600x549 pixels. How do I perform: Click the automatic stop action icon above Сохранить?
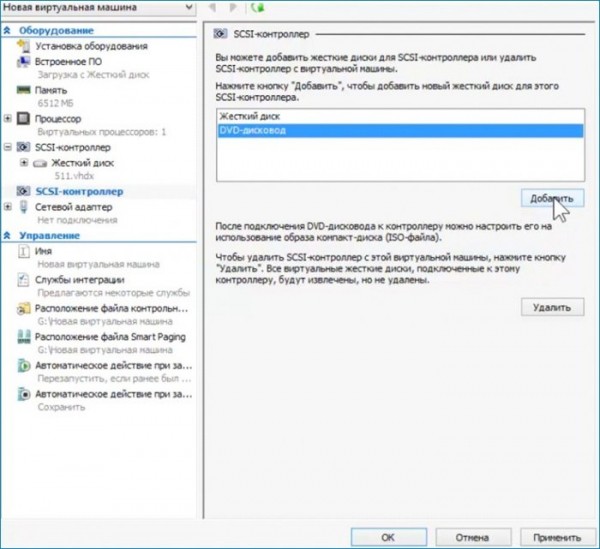click(x=23, y=394)
